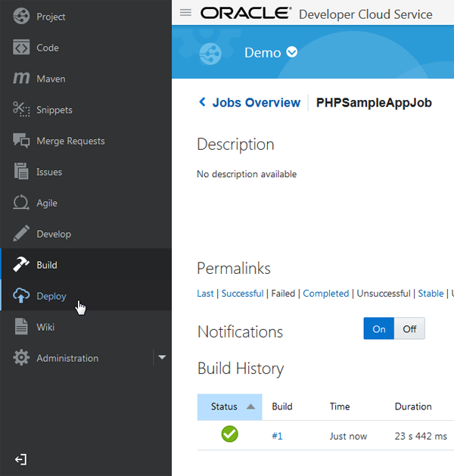The width and height of the screenshot is (454, 476).
Task: Click the Last permalink
Action: click(x=205, y=294)
